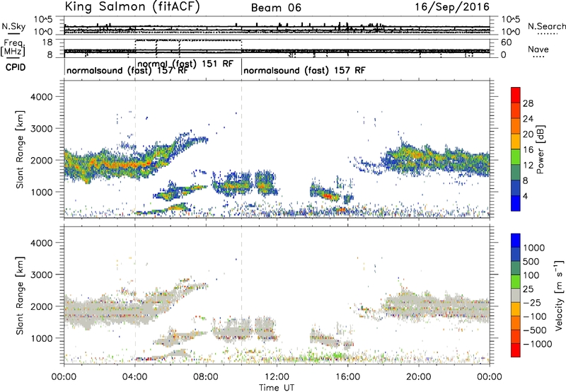Image resolution: width=566 pixels, height=392 pixels.
Task: Click the "4000" tick on the power panel
Action: 41,97
